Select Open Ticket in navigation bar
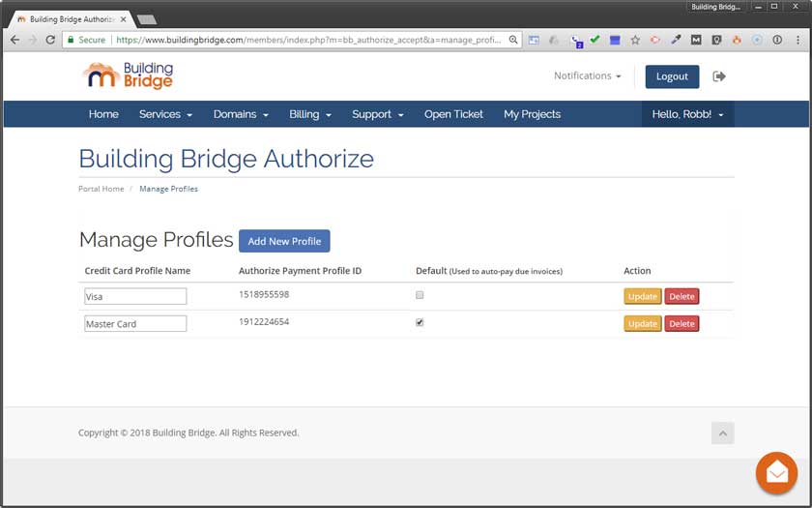This screenshot has height=508, width=812. pos(453,114)
